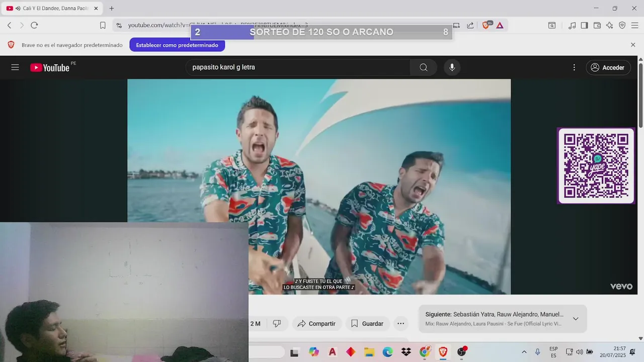The image size is (644, 362).
Task: Open the YouTube hamburger guide menu
Action: click(15, 67)
